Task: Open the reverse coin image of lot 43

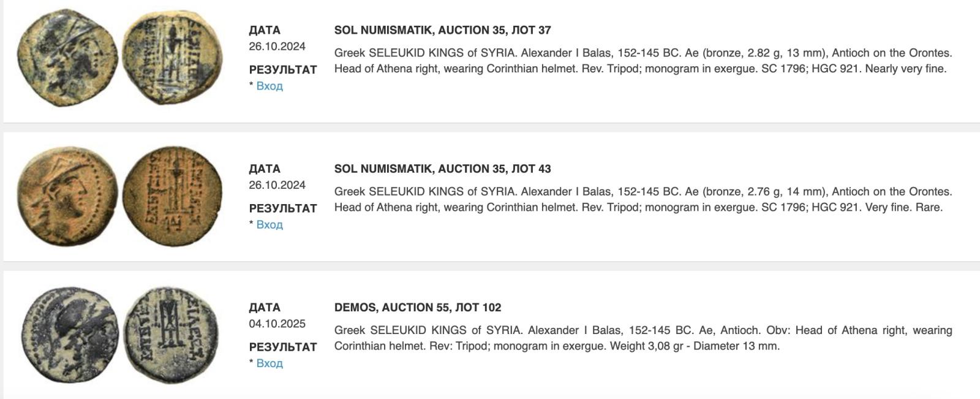Action: coord(172,196)
